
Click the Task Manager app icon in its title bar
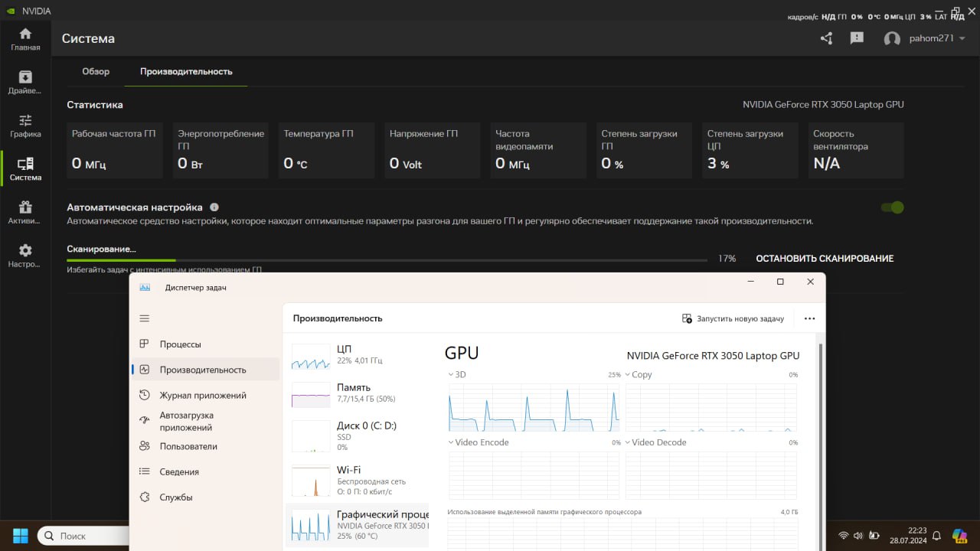(x=145, y=288)
